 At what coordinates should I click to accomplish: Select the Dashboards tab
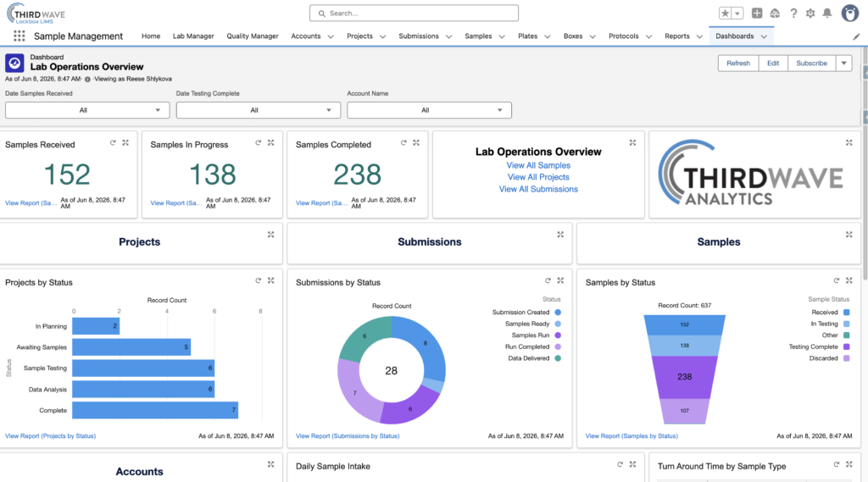click(735, 36)
